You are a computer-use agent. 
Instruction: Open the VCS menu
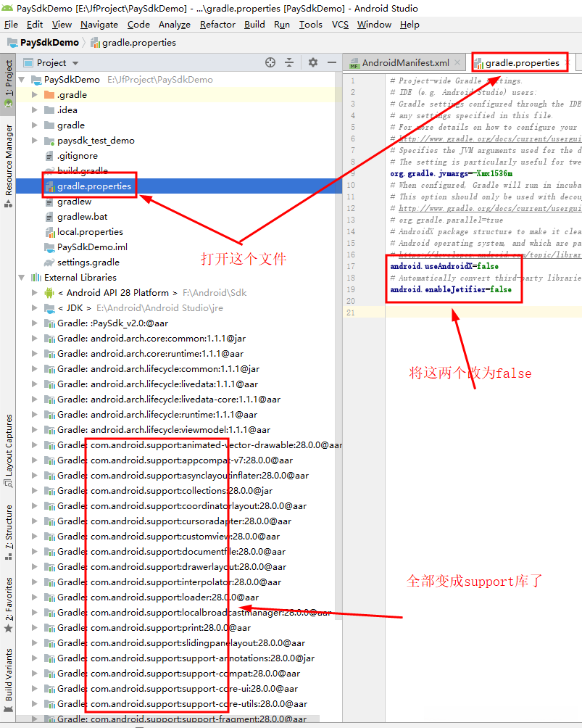340,24
